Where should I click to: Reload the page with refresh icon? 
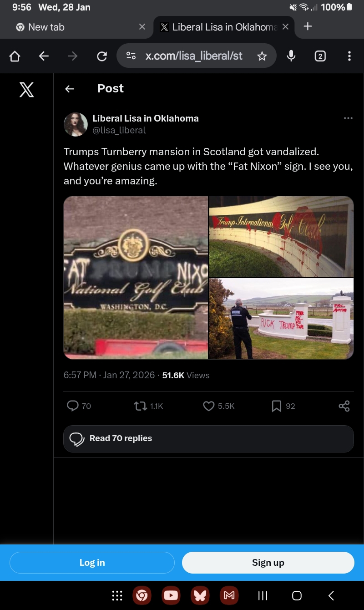click(102, 56)
